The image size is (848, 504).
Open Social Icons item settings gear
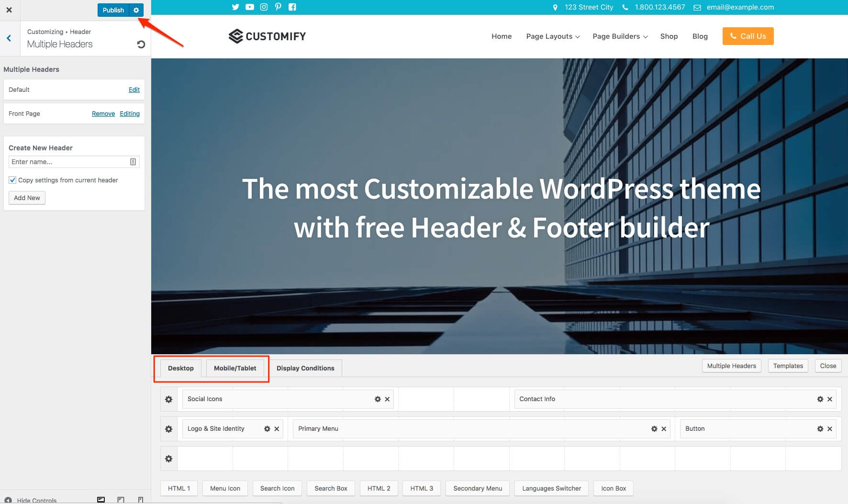[378, 399]
